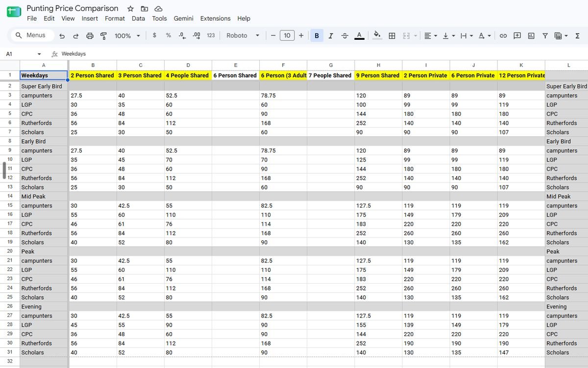Print the spreadsheet

point(90,36)
